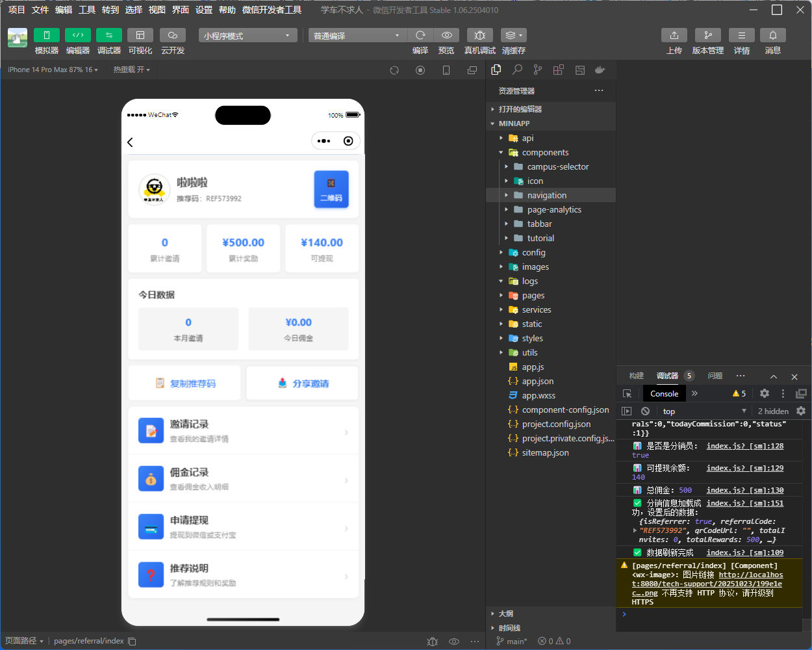
Task: Open the 工具 menu
Action: (86, 10)
